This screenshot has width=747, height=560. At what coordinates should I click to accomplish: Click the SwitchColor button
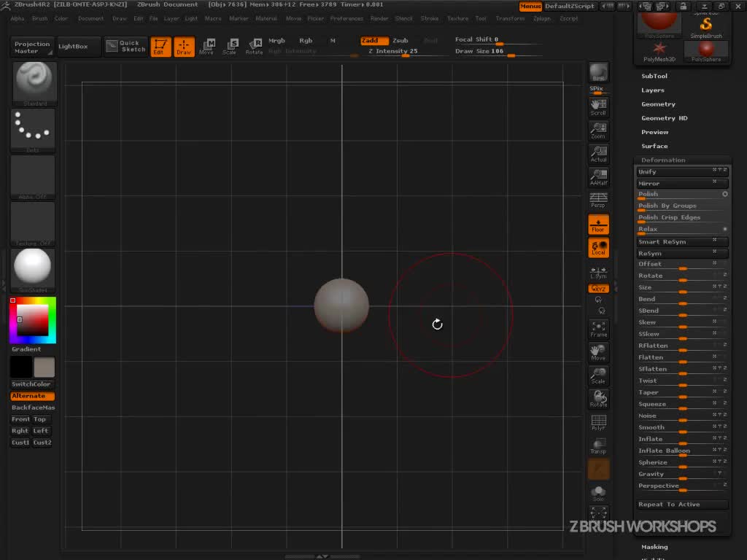click(x=31, y=384)
